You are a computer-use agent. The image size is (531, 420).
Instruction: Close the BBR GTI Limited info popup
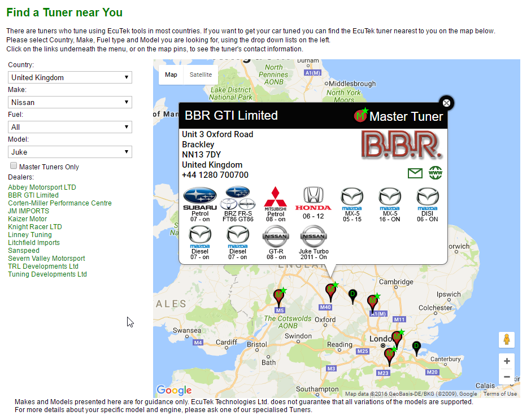pos(446,103)
